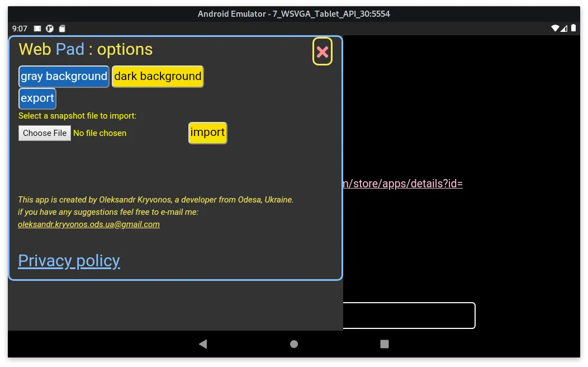Tap the Android home navigation button
Image resolution: width=588 pixels, height=367 pixels.
click(294, 344)
